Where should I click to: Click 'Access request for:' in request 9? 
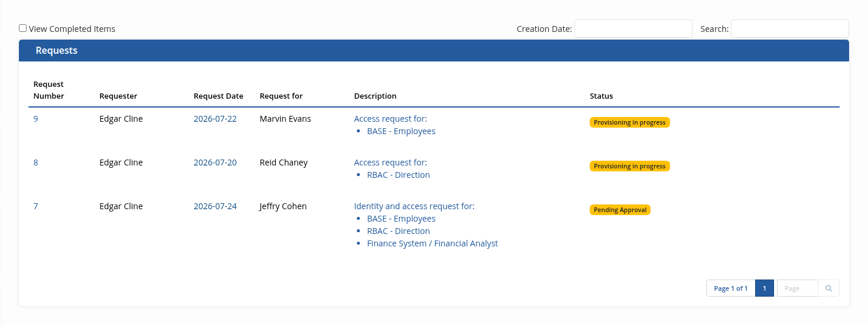[x=391, y=119]
